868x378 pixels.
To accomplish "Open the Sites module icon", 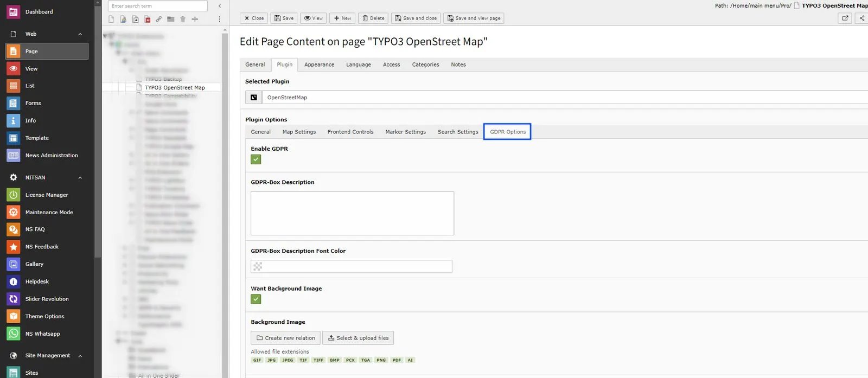I will point(13,373).
